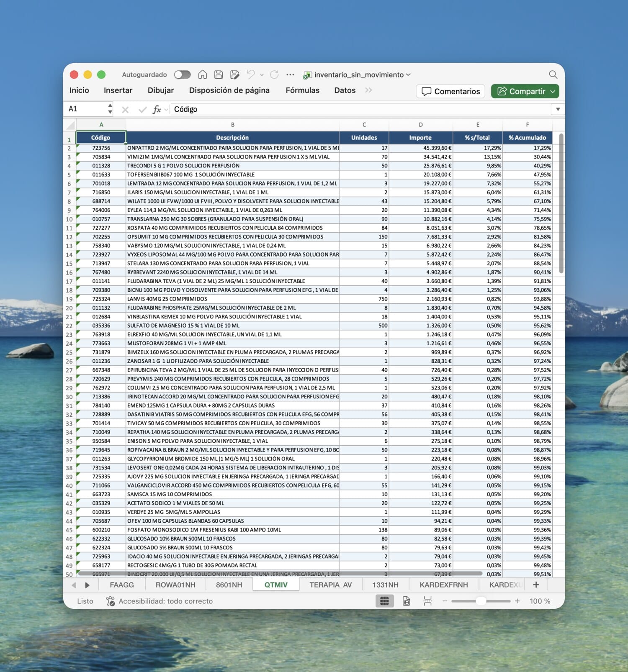Click the zoom in plus icon
The width and height of the screenshot is (628, 672).
(517, 601)
